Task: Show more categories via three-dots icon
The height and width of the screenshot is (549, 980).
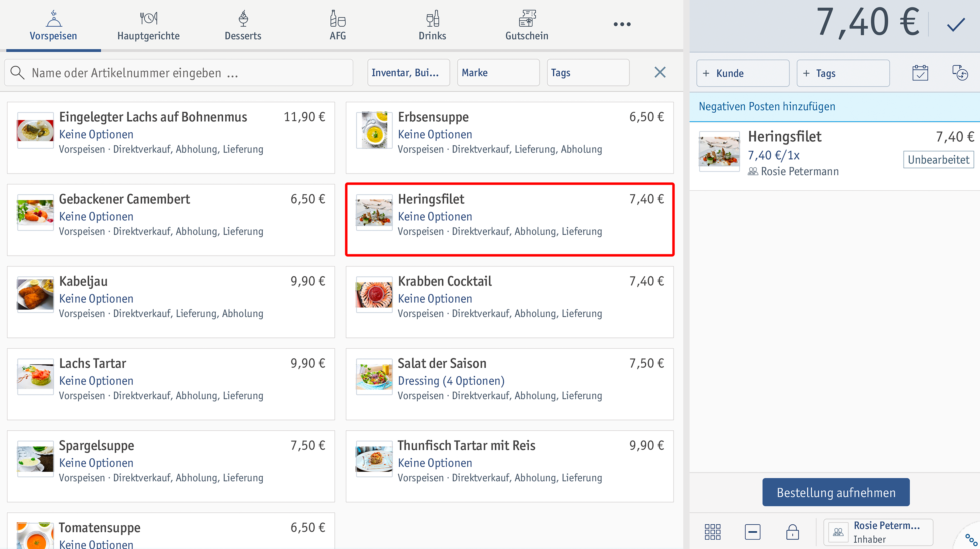Action: point(622,24)
